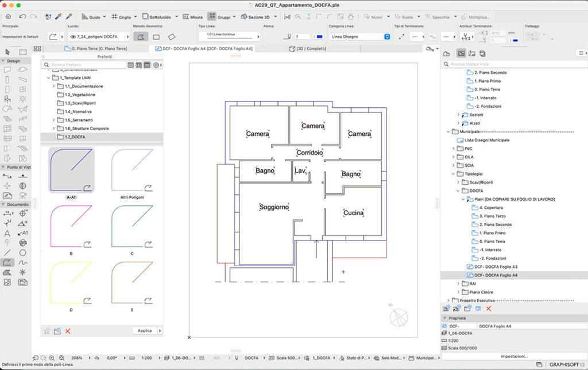Switch favorites to large thumbnail view
The image size is (588, 370).
point(147,65)
